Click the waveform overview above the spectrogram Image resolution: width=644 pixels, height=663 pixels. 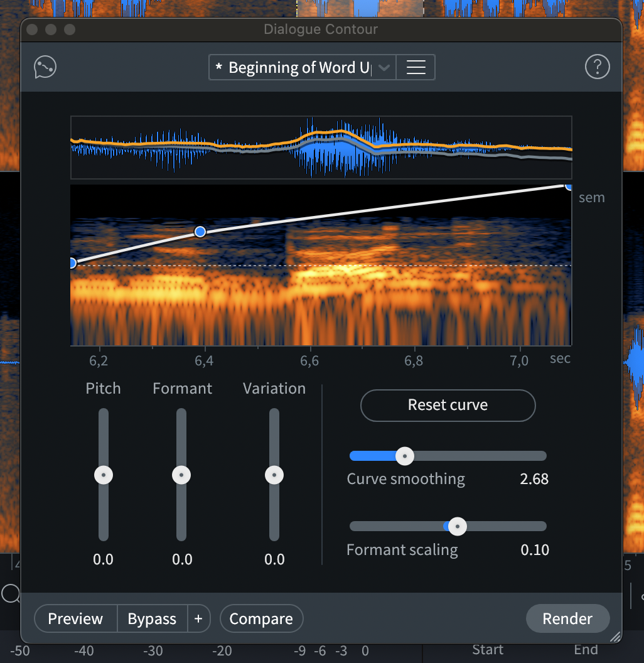(x=321, y=147)
